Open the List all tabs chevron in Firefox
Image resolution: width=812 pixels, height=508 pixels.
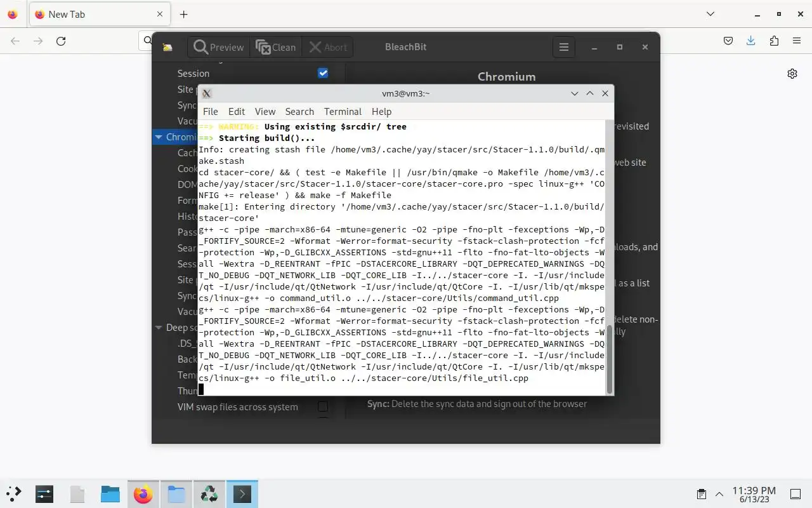(x=710, y=14)
